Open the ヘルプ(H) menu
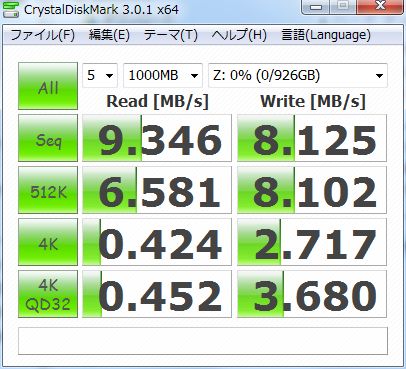 pyautogui.click(x=239, y=35)
